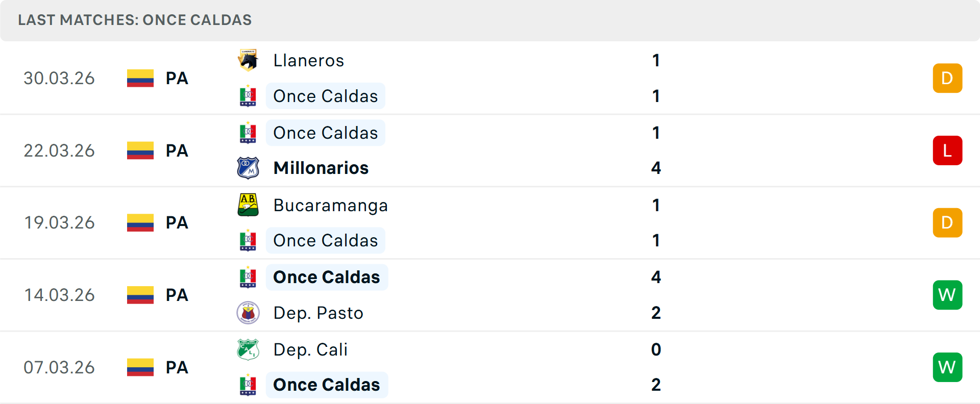This screenshot has height=404, width=980.
Task: Click the Millonarios team crest icon
Action: pos(248,168)
